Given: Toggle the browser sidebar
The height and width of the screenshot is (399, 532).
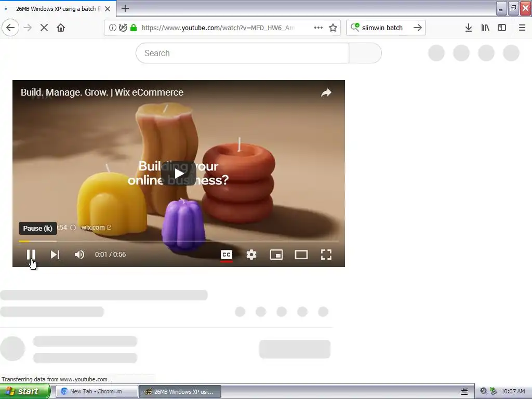Looking at the screenshot, I should pyautogui.click(x=502, y=28).
